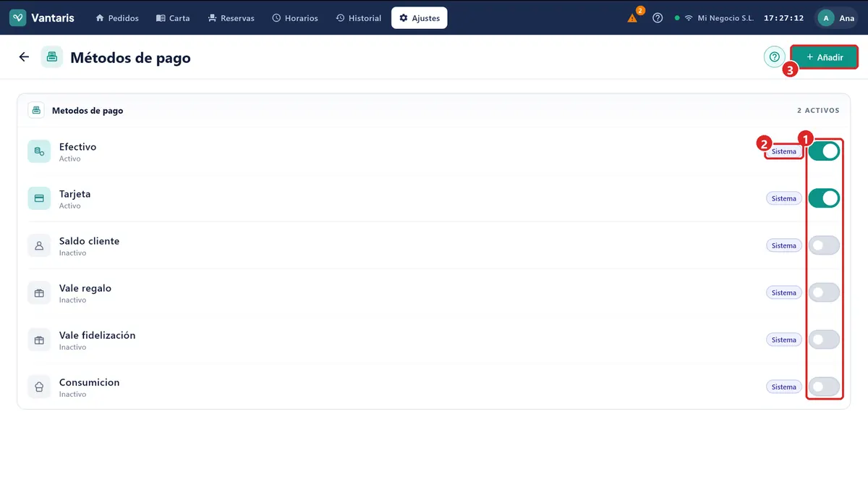Screen dimensions: 868x501
Task: Click the Sistema badge on Tarjeta row
Action: click(x=784, y=198)
